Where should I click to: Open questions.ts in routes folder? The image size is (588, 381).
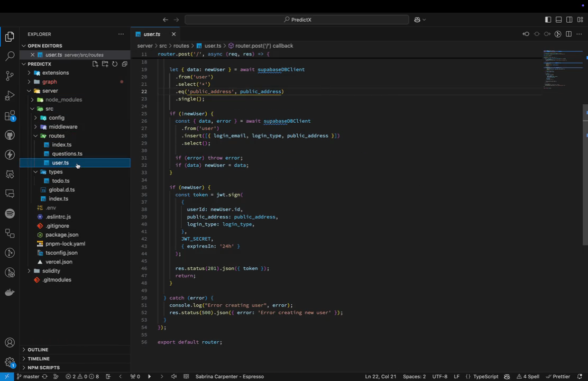[75, 154]
